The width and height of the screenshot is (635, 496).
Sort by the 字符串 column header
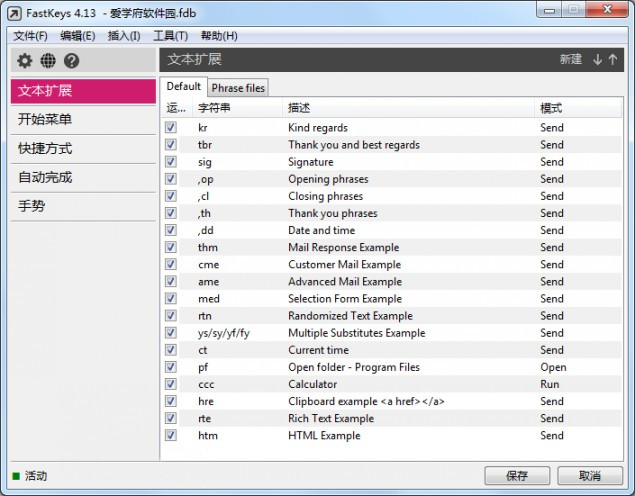coord(237,108)
